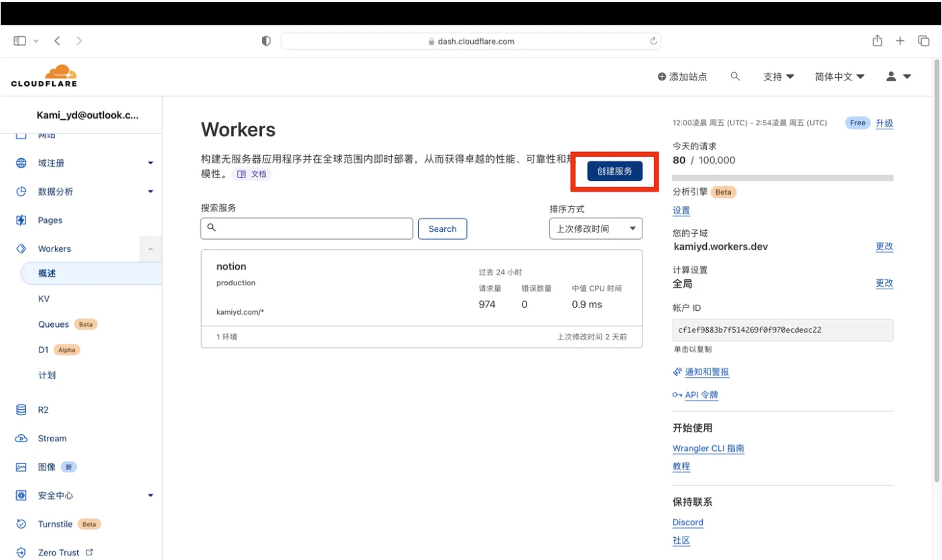The image size is (942, 560).
Task: Click the Cloudflare logo
Action: click(x=44, y=76)
